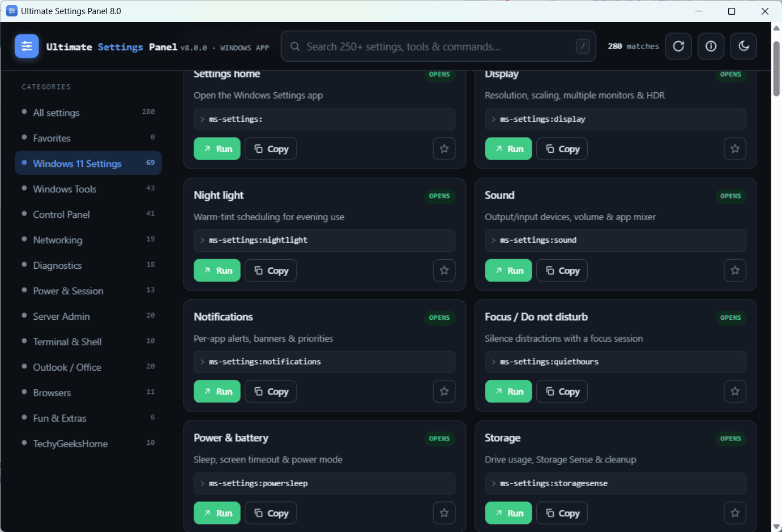This screenshot has width=782, height=532.
Task: Open the info icon button
Action: 711,46
